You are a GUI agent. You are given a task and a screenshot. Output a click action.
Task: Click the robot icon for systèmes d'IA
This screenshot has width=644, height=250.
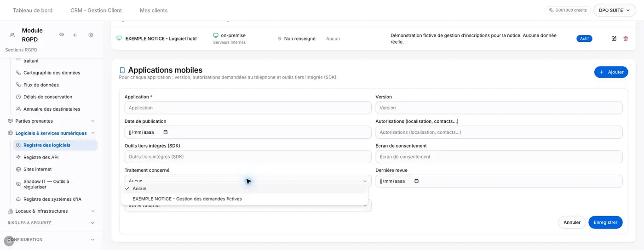pyautogui.click(x=18, y=199)
